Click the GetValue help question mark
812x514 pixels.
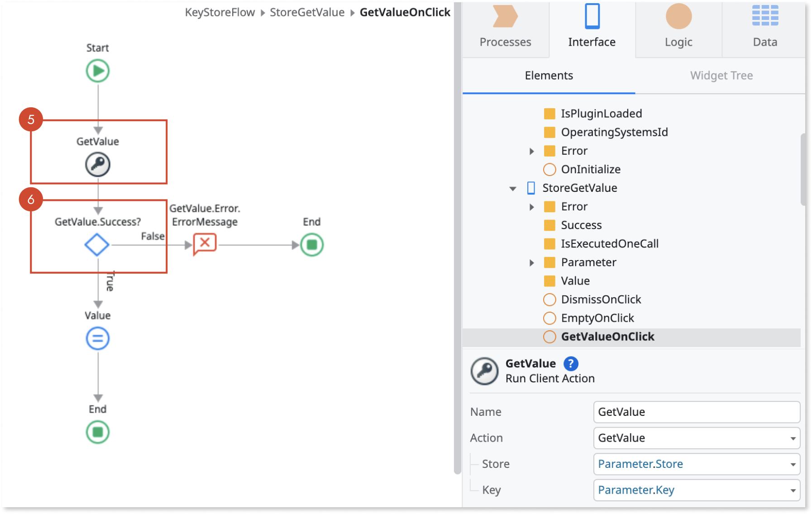tap(571, 363)
